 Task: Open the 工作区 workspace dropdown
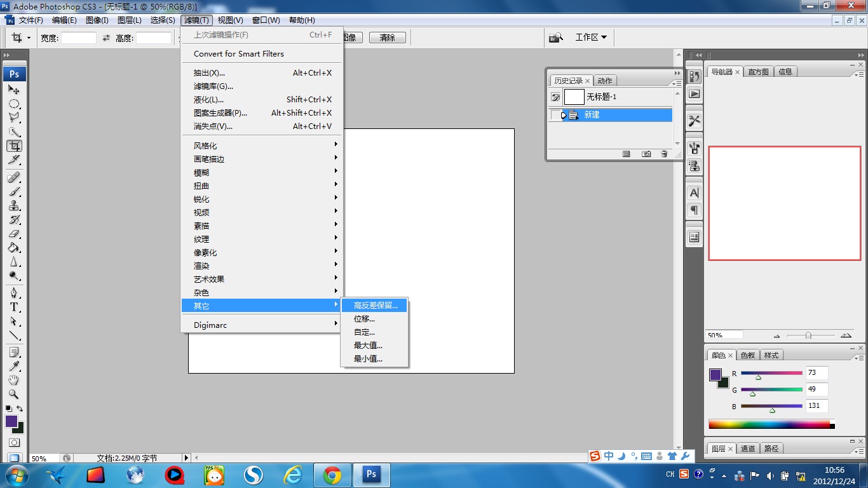click(591, 37)
